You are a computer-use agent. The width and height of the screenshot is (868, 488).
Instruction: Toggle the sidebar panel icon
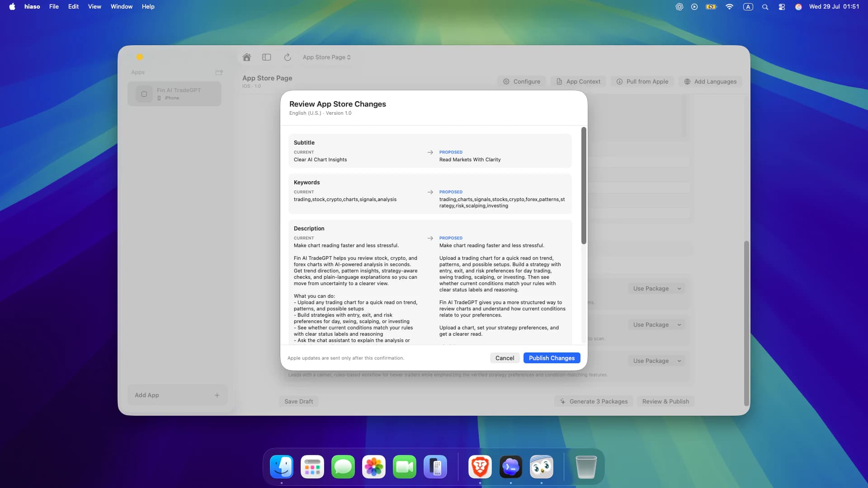(x=267, y=57)
